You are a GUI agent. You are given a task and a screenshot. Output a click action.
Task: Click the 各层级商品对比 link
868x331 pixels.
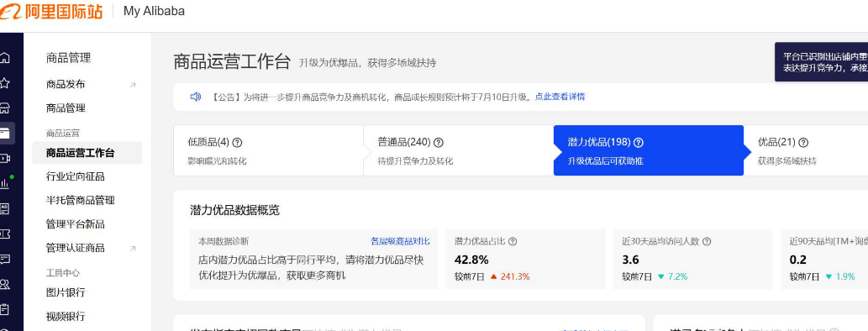tap(400, 241)
